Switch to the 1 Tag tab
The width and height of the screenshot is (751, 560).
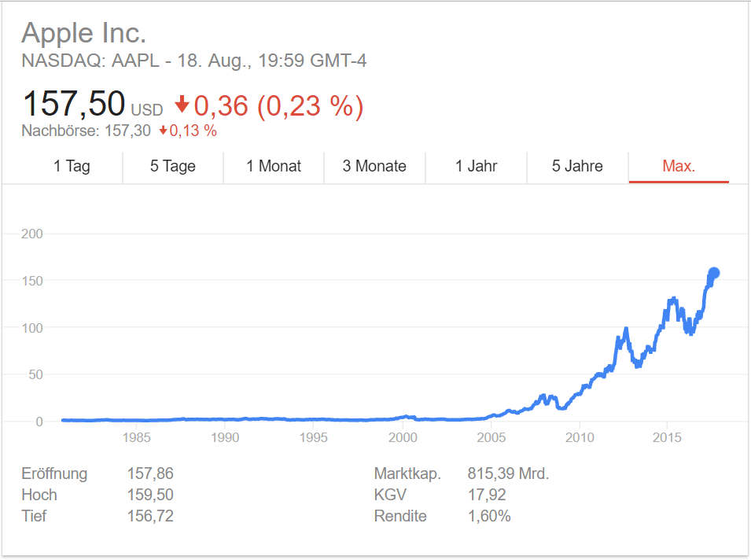(72, 166)
